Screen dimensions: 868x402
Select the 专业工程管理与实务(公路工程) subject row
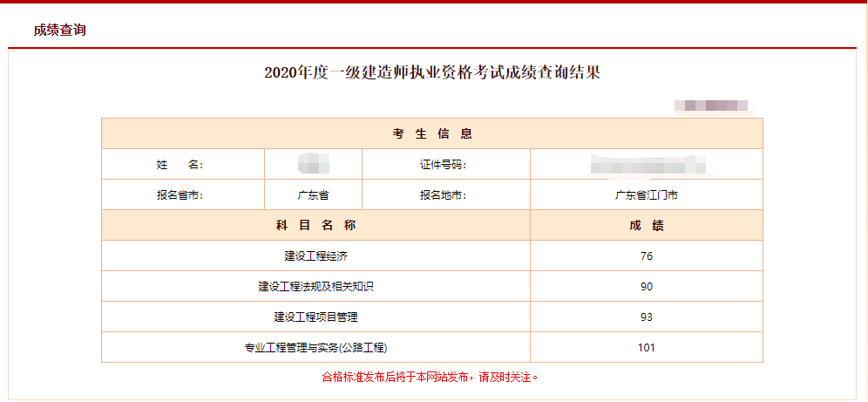315,348
